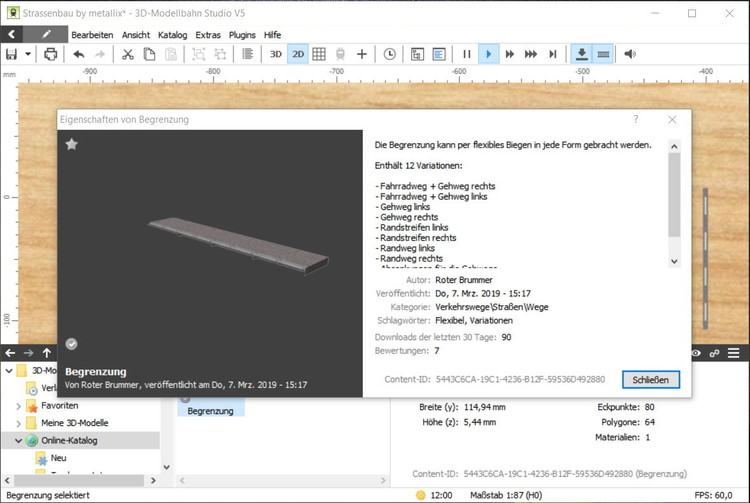Open the Plugins menu
The height and width of the screenshot is (503, 750).
[242, 34]
